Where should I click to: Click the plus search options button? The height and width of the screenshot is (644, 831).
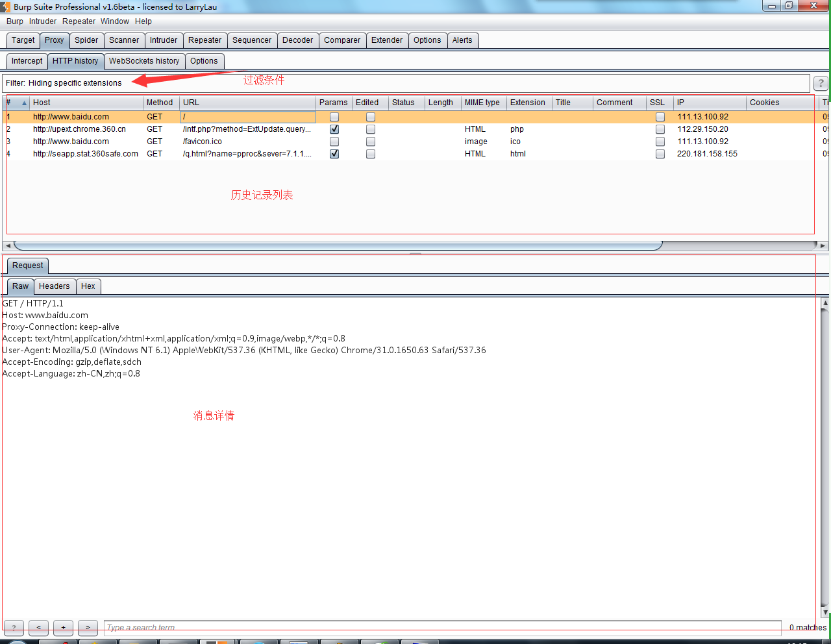tap(63, 628)
